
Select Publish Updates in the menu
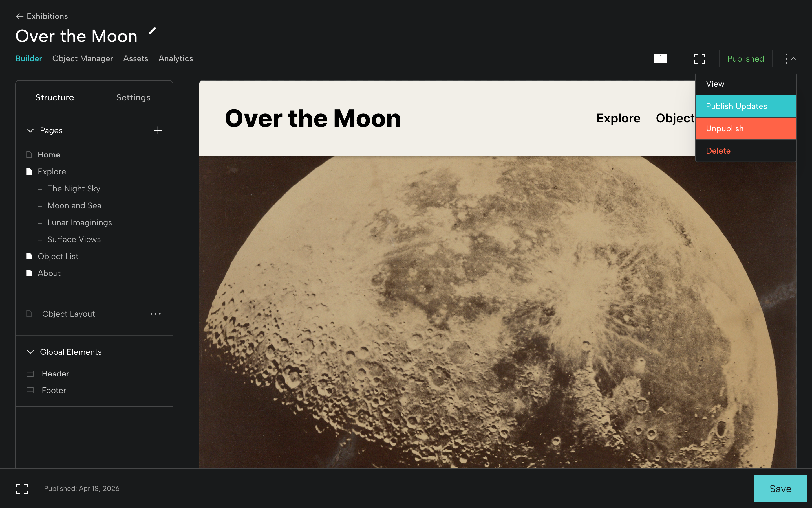point(745,106)
